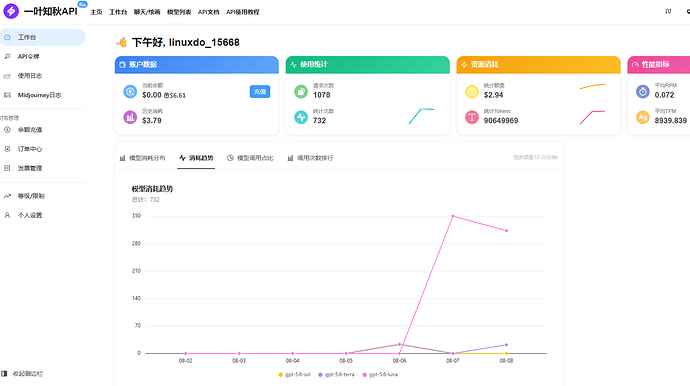
Task: Click the 等级/限制 trend icon
Action: click(7, 196)
